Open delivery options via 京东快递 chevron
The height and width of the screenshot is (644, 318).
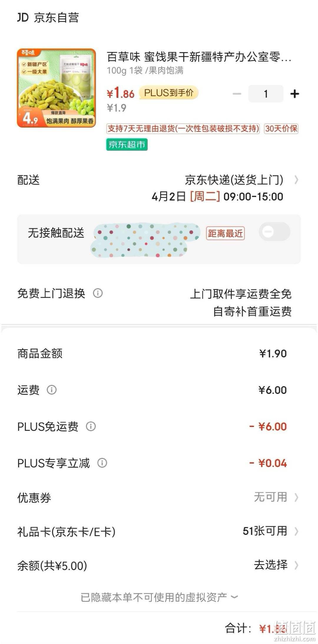pyautogui.click(x=296, y=180)
